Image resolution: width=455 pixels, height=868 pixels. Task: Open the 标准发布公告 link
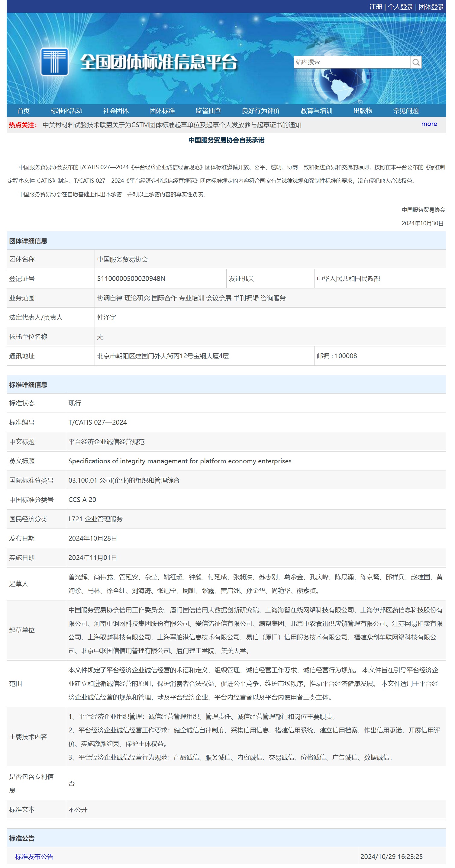(x=34, y=857)
